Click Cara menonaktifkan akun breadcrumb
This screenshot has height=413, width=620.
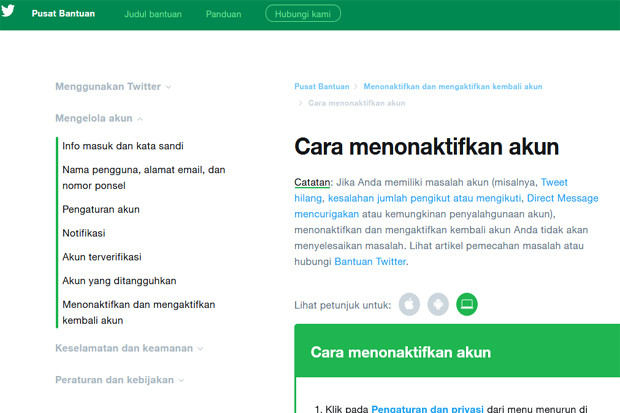[x=357, y=103]
